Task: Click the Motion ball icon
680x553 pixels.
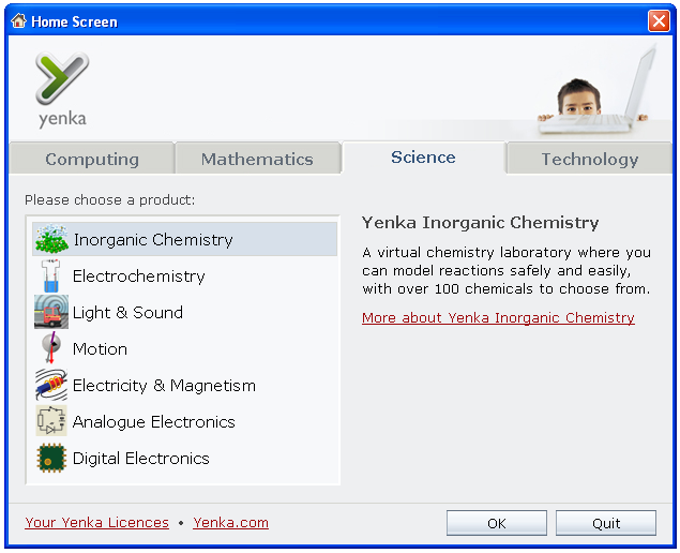Action: [x=51, y=348]
